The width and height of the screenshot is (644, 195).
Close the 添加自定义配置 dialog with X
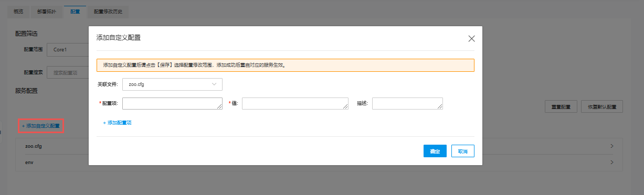[471, 38]
